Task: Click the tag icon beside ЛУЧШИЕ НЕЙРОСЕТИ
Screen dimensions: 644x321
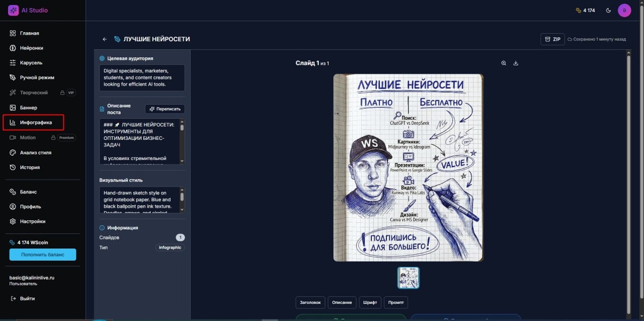Action: pos(118,39)
